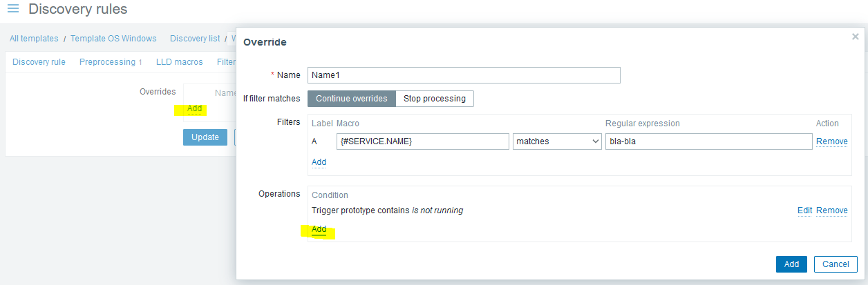Cancel the Override dialog
Viewport: 868px width, 285px height.
coord(836,264)
